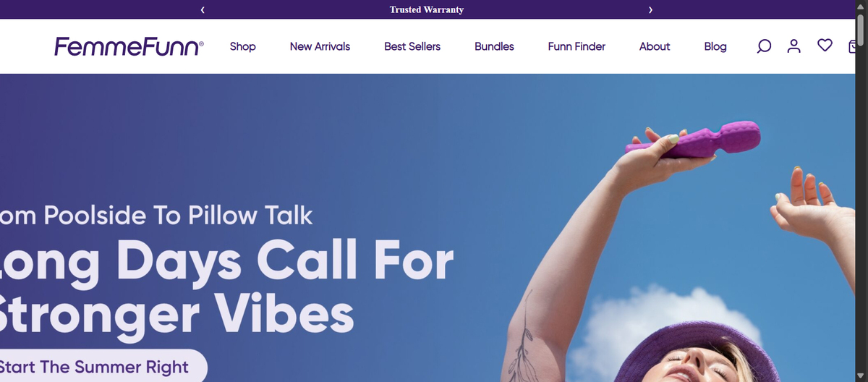The image size is (868, 382).
Task: Open the wishlist heart icon
Action: point(825,46)
